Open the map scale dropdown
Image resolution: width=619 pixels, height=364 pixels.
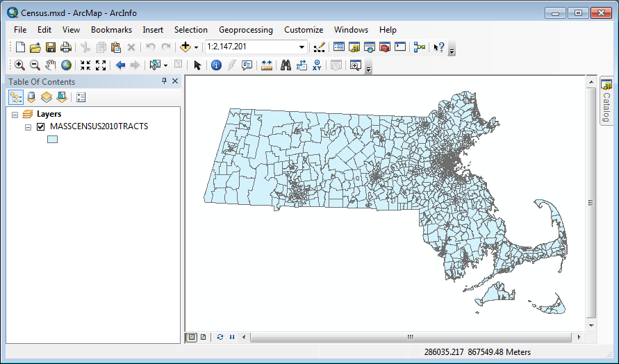pyautogui.click(x=302, y=47)
